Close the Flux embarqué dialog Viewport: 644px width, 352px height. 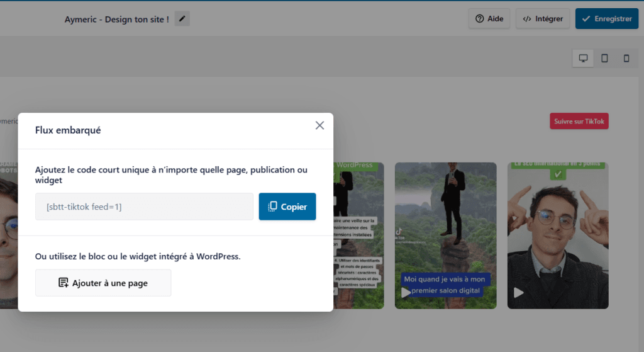pos(319,125)
